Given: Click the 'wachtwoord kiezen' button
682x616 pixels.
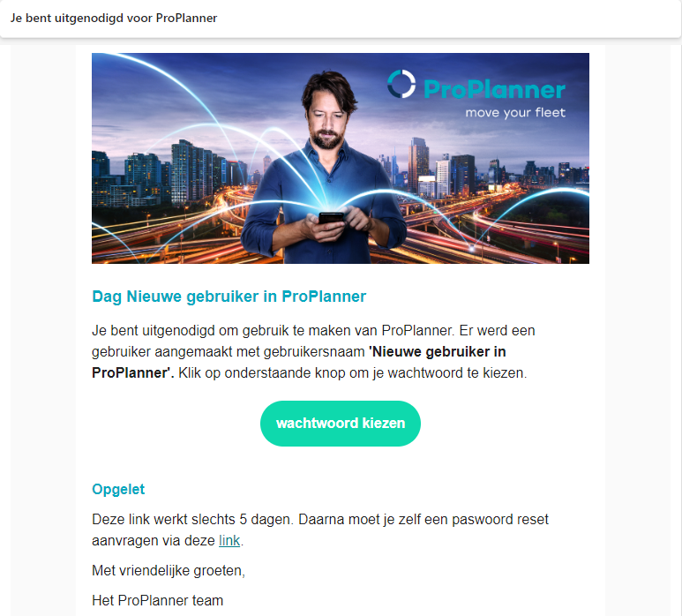Looking at the screenshot, I should point(341,424).
